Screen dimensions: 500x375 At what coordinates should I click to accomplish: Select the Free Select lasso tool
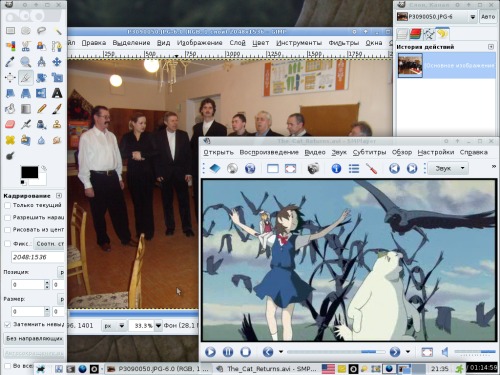pyautogui.click(x=41, y=31)
